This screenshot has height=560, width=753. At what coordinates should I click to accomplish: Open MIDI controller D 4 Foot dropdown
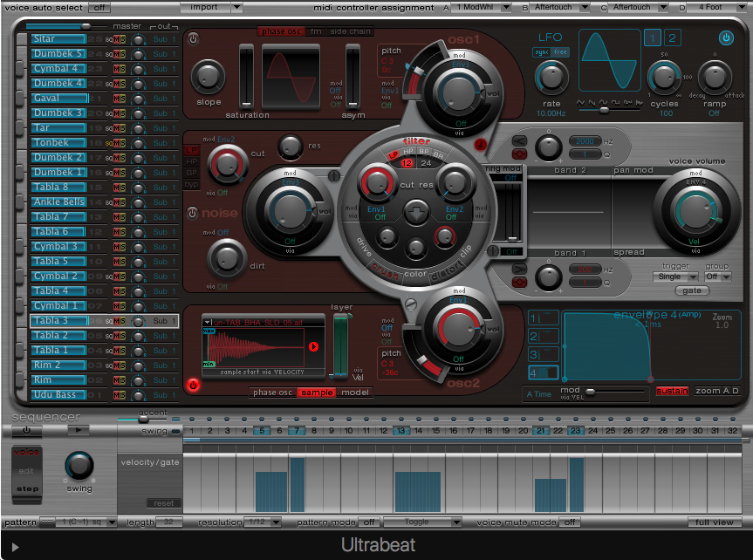(x=717, y=7)
